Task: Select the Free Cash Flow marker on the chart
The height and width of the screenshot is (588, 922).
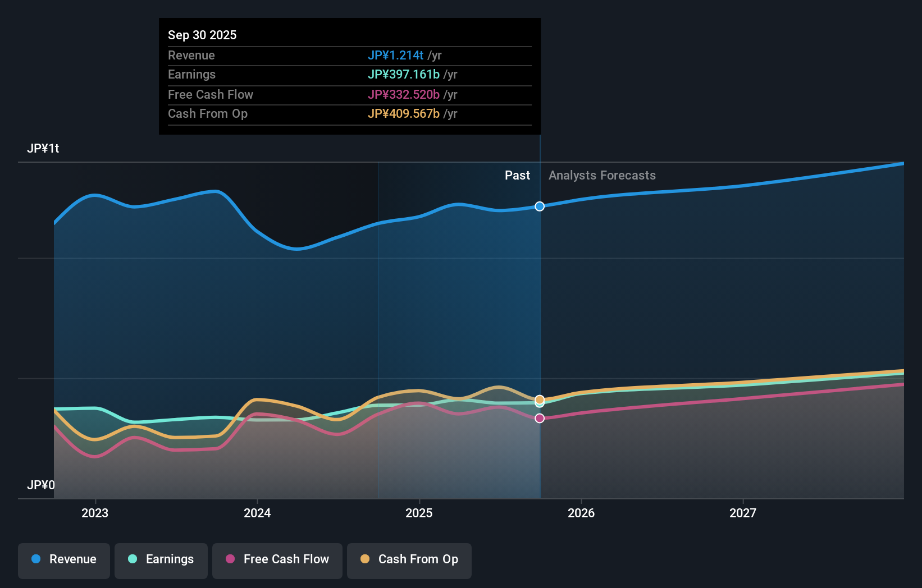Action: click(540, 417)
